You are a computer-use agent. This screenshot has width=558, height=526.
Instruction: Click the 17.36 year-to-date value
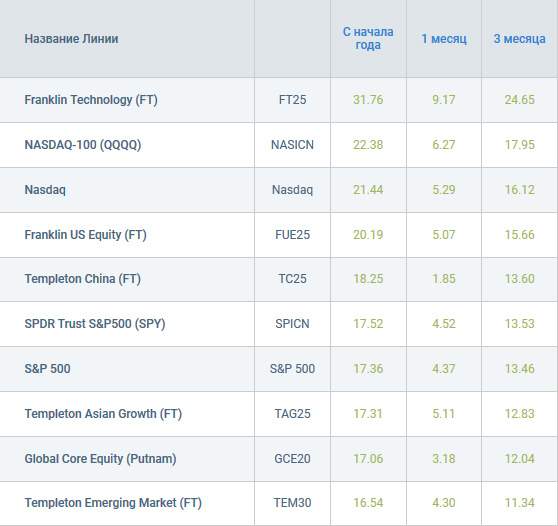pyautogui.click(x=368, y=369)
